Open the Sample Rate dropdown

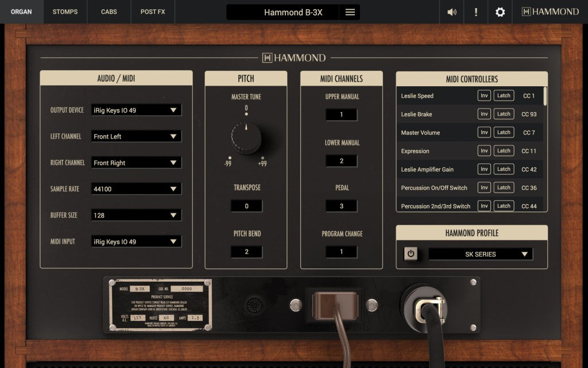136,189
